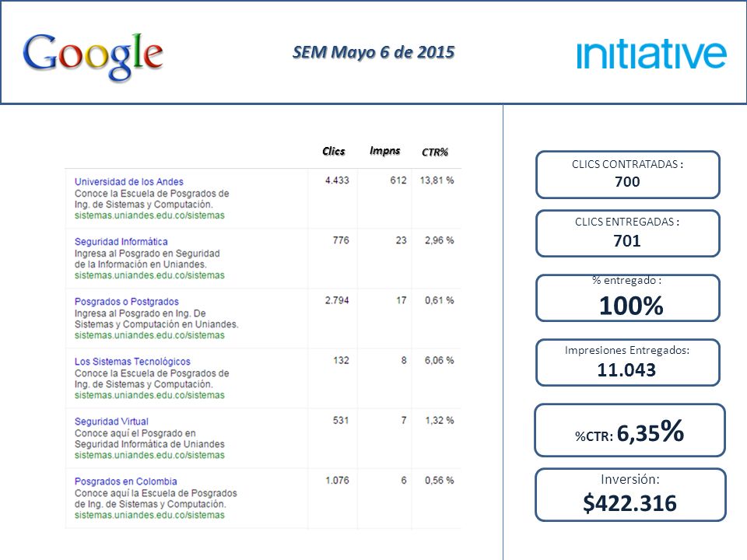
Task: Select the text 'Conoce aquí la Escuela de Posgrados'
Action: tap(156, 493)
